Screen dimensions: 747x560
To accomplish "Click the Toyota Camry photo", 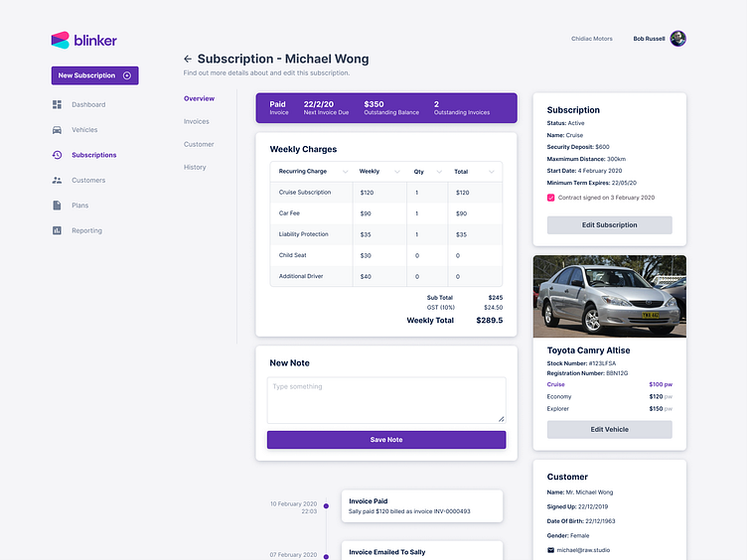I will (609, 296).
